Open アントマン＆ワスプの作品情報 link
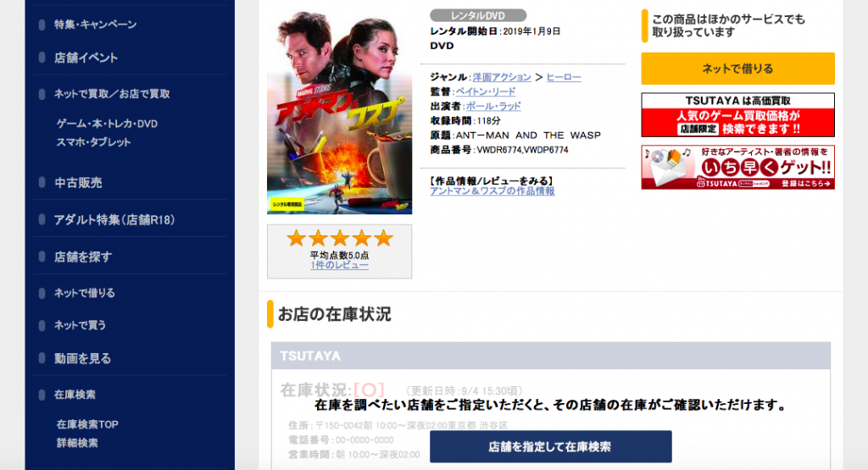This screenshot has height=470, width=868. pos(492,191)
